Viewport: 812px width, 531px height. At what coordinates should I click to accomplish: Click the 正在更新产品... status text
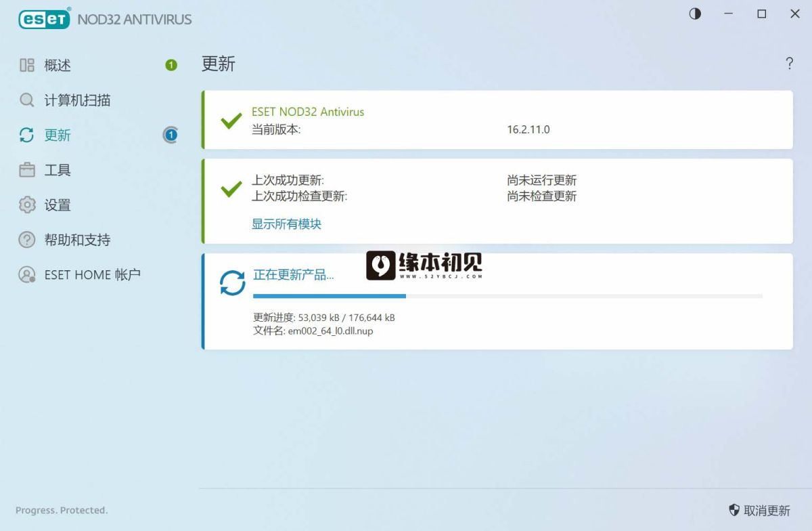(294, 274)
